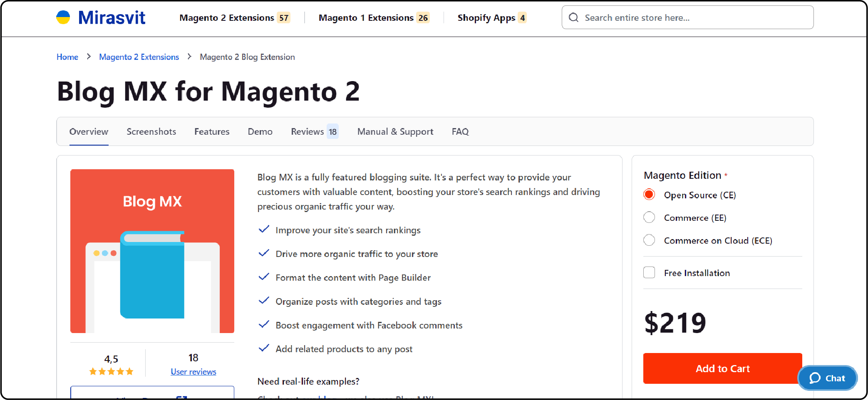The image size is (868, 400).
Task: Select Commerce (EE) edition
Action: [649, 217]
